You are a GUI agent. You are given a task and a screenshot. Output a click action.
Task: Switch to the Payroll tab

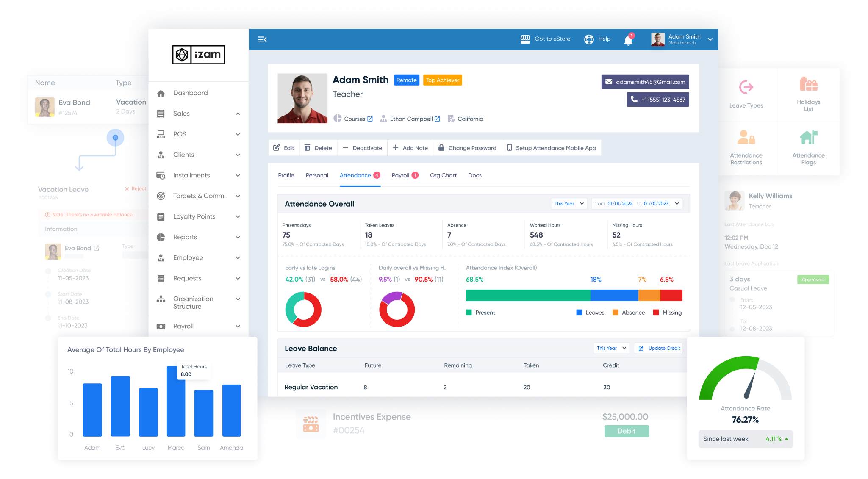click(x=401, y=175)
